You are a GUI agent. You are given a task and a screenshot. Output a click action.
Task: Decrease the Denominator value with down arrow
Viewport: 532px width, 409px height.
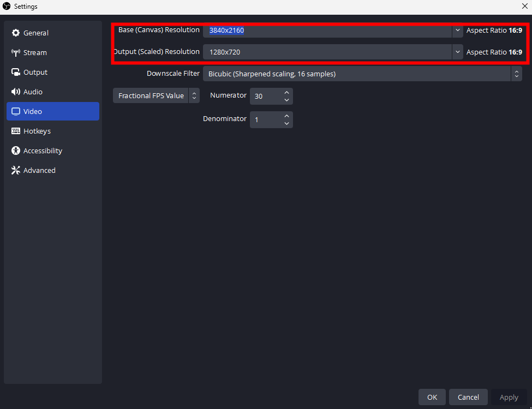click(287, 123)
